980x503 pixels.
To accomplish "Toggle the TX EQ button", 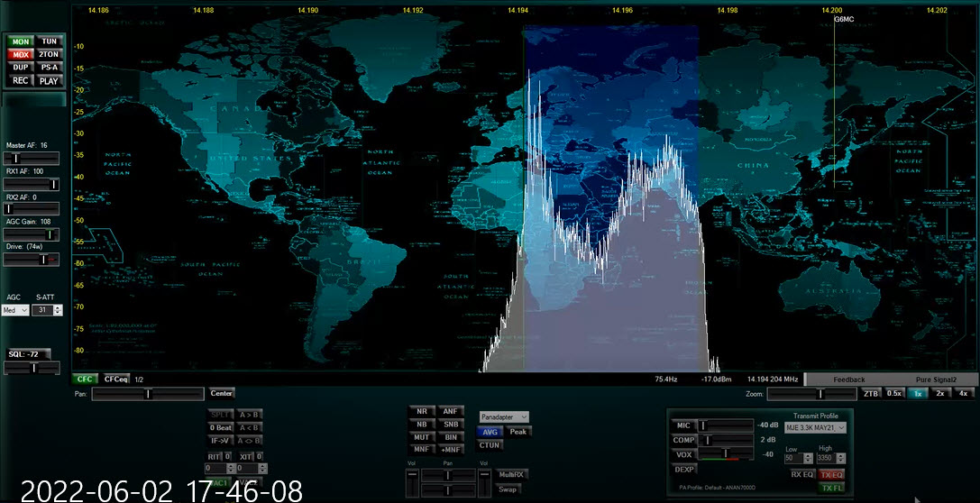I will tap(831, 474).
